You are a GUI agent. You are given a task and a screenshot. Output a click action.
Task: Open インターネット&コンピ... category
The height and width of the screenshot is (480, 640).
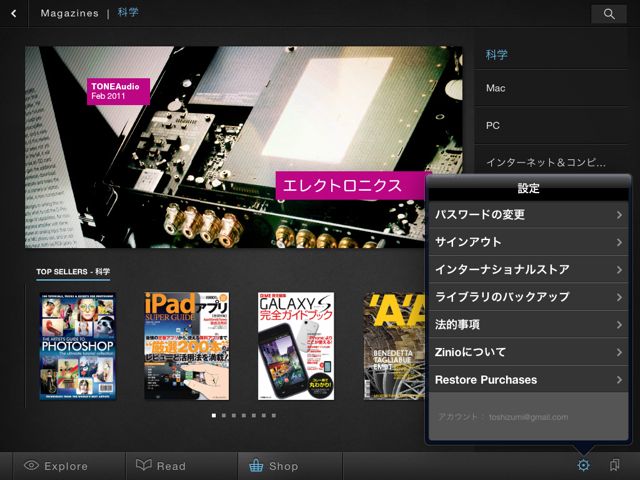[x=551, y=162]
